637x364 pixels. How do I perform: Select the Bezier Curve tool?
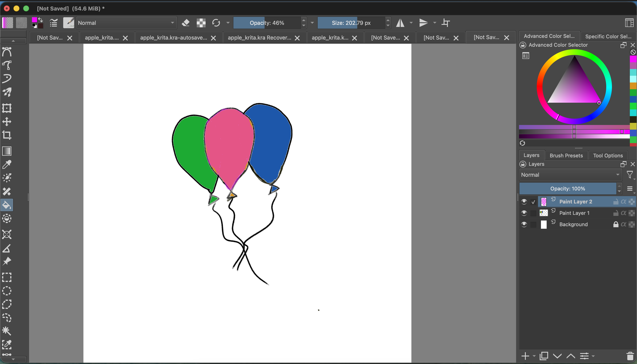click(x=7, y=52)
